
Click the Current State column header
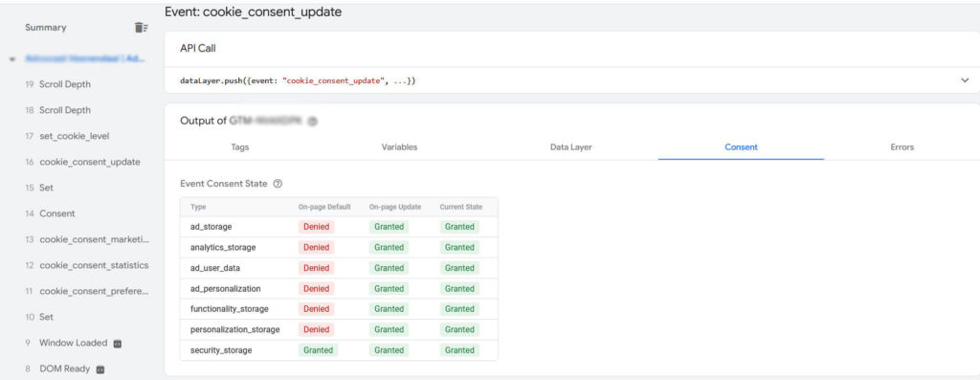(460, 207)
